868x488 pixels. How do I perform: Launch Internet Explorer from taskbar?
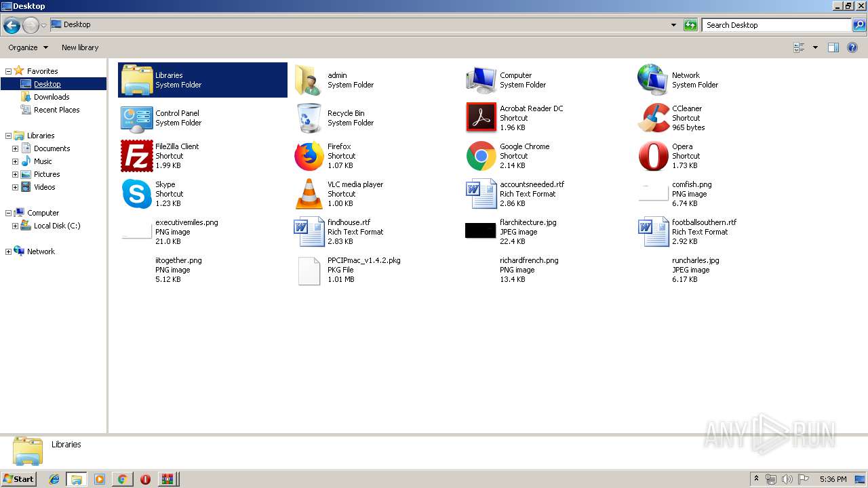[54, 479]
